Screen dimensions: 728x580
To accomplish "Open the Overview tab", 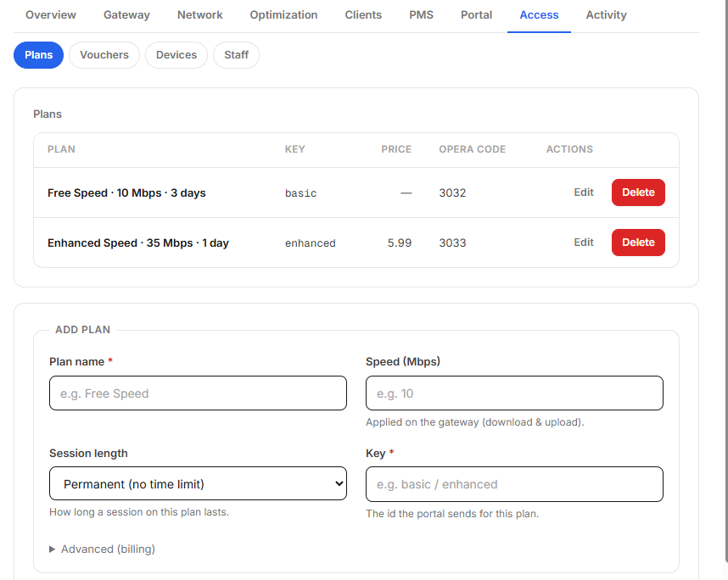I will [x=51, y=15].
